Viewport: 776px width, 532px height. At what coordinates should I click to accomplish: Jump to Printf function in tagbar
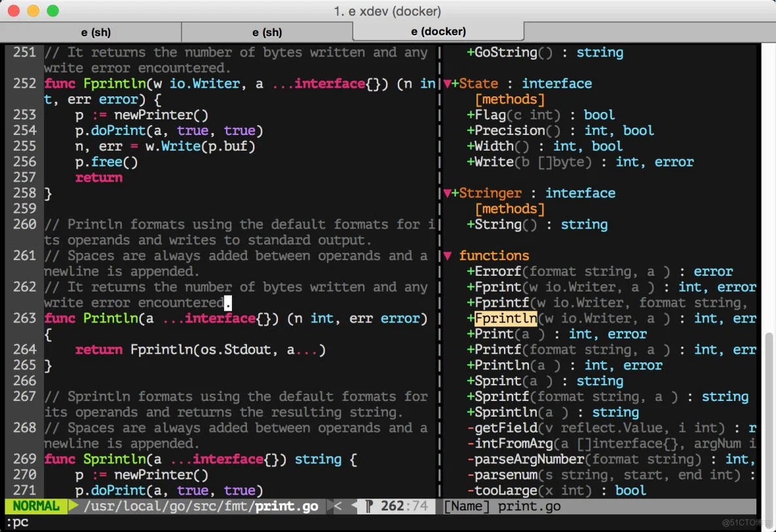(x=611, y=350)
